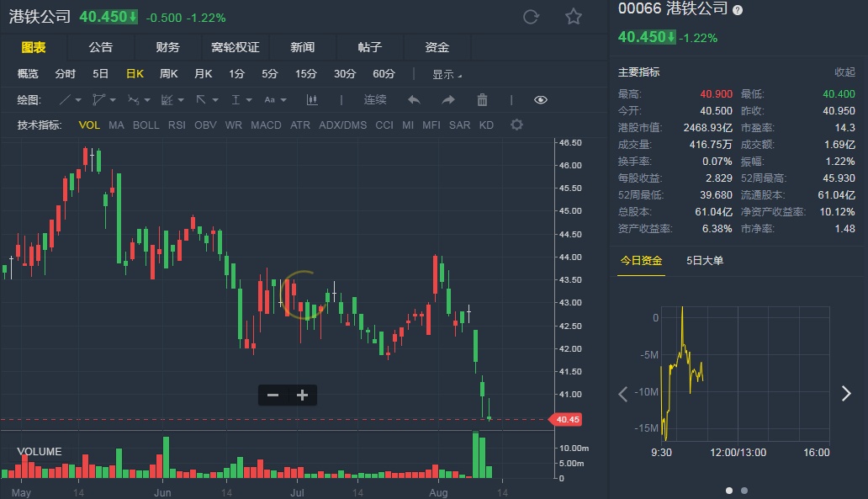The width and height of the screenshot is (868, 499).
Task: Toggle drawing visibility with eye icon
Action: pos(541,99)
